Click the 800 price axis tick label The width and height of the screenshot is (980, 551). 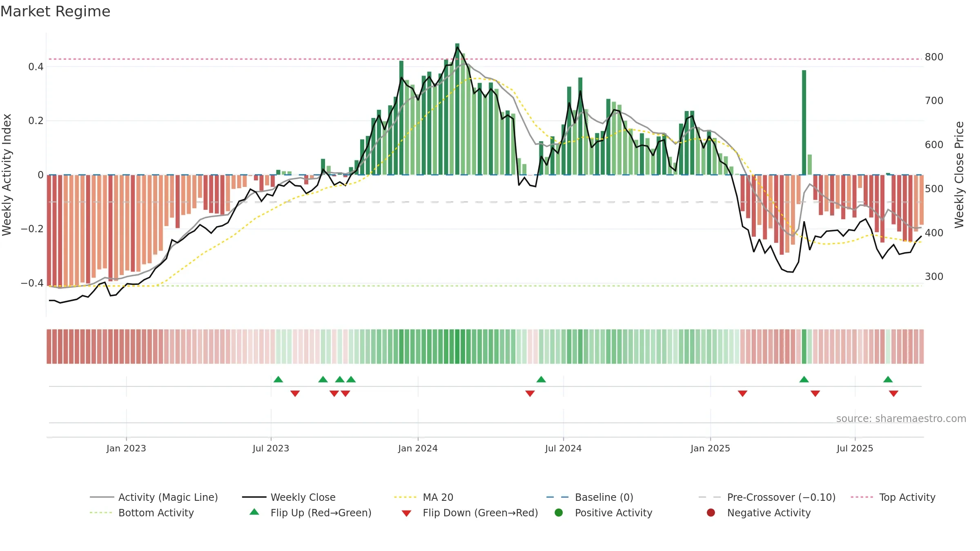(934, 57)
